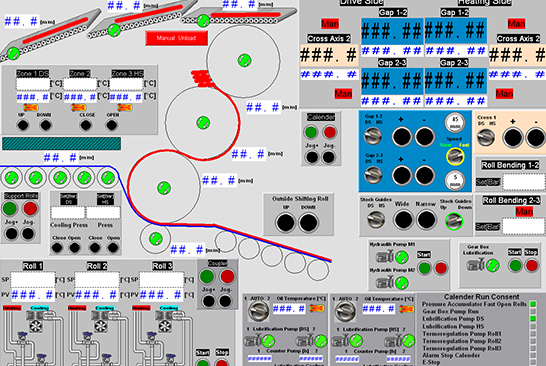Click the red Coupler stop button
Image resolution: width=546 pixels, height=366 pixels.
227,277
